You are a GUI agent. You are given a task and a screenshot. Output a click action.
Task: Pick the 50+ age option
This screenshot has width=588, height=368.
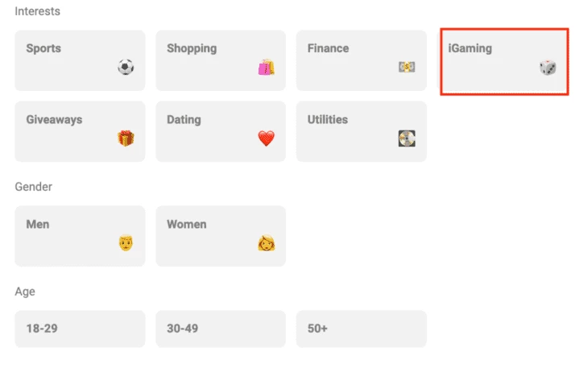coord(361,329)
